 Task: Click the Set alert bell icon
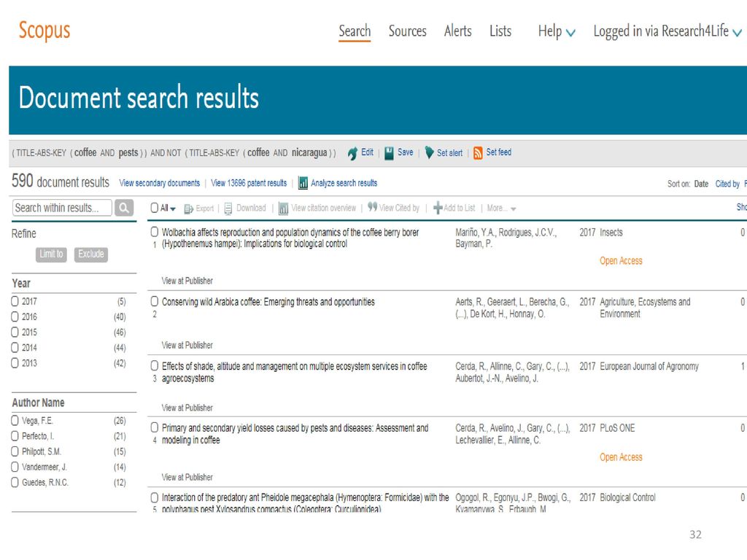click(429, 152)
